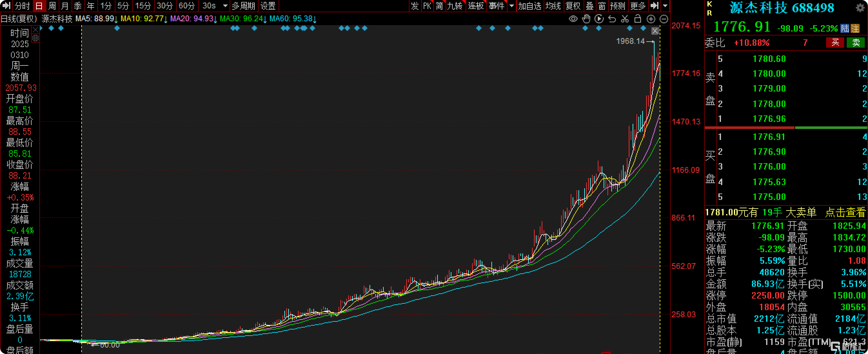868x354 pixels.
Task: Switch to the 15分 period
Action: [143, 6]
